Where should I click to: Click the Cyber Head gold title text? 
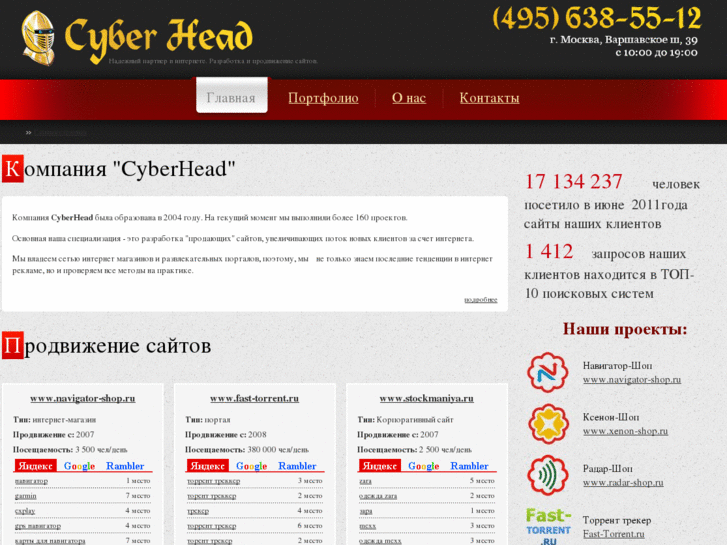(159, 39)
